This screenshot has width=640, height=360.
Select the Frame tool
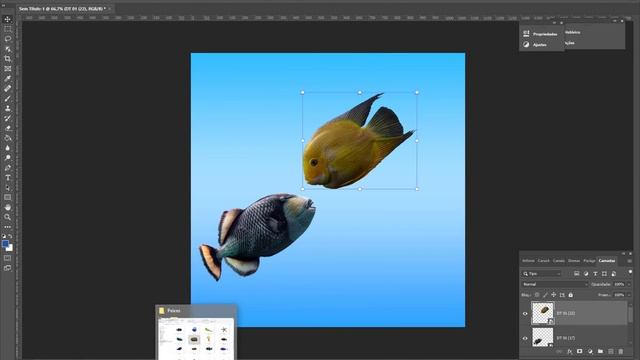click(x=7, y=69)
